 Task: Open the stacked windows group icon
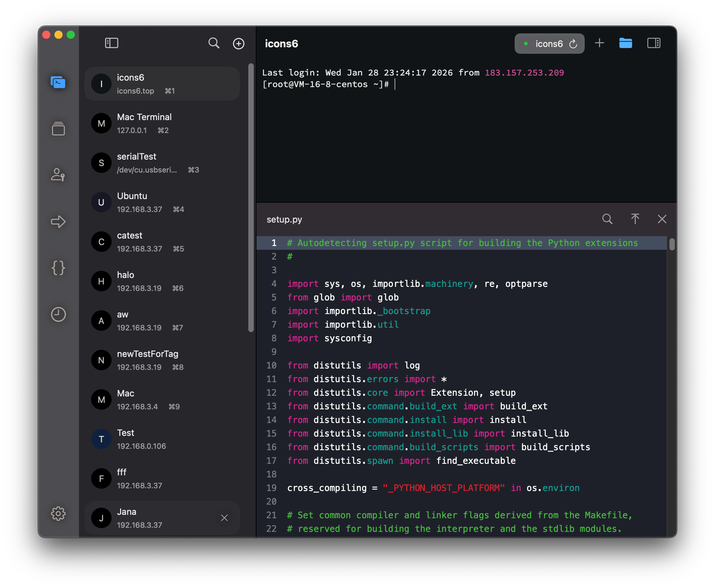point(58,129)
